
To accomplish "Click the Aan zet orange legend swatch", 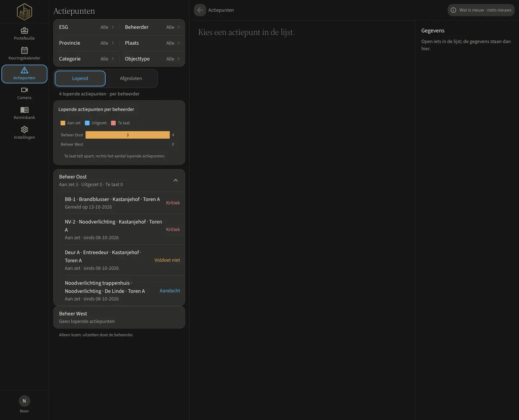I will pos(63,123).
